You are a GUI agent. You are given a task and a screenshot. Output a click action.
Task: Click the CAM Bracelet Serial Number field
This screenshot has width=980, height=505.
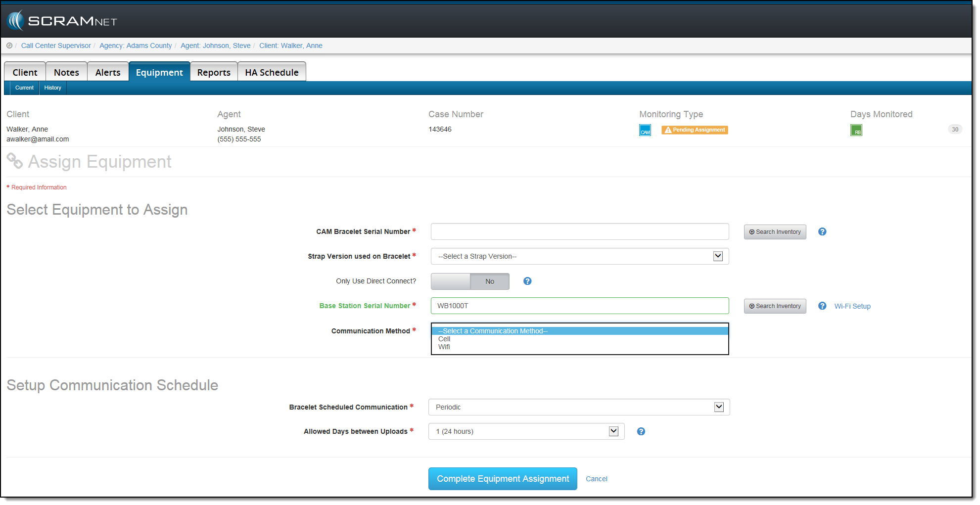(x=579, y=231)
